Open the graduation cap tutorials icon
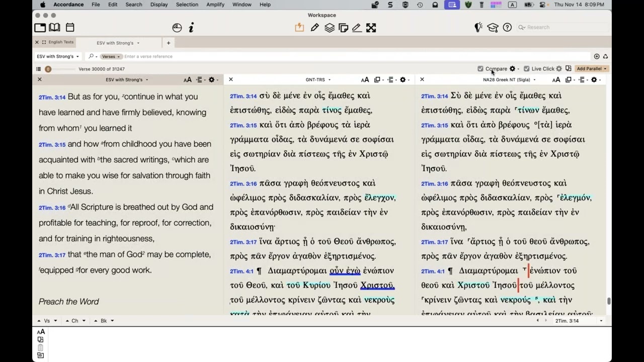 tap(493, 28)
